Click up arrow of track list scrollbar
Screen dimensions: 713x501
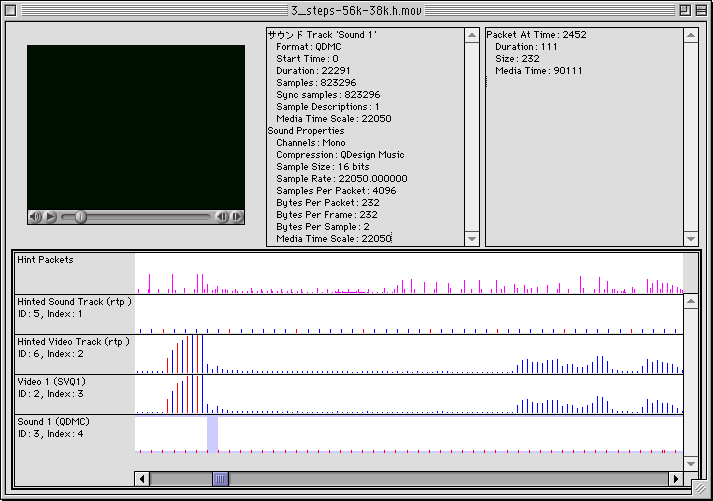[x=691, y=301]
